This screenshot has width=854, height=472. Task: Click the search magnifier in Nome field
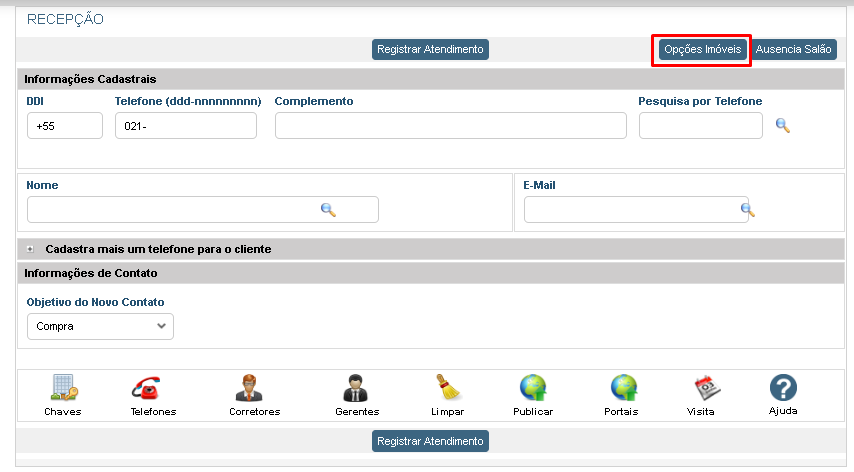pyautogui.click(x=328, y=210)
